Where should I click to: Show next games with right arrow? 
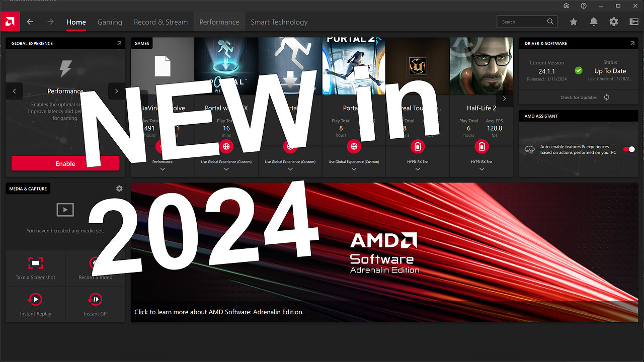(505, 99)
